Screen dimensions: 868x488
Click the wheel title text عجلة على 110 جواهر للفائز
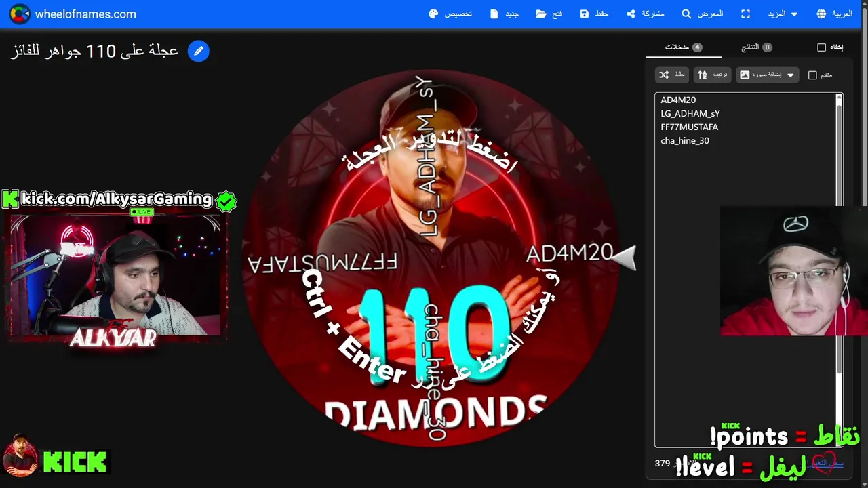[94, 51]
